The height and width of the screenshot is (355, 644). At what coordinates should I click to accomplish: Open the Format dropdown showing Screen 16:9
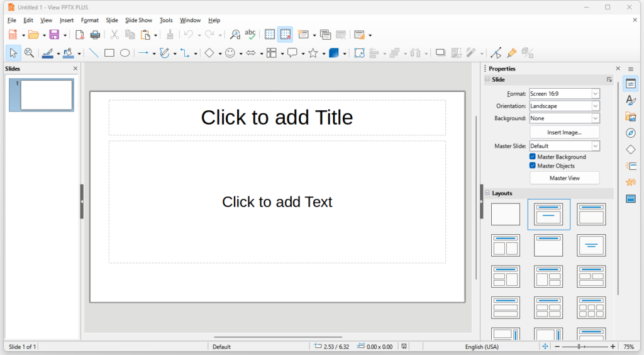pyautogui.click(x=564, y=94)
